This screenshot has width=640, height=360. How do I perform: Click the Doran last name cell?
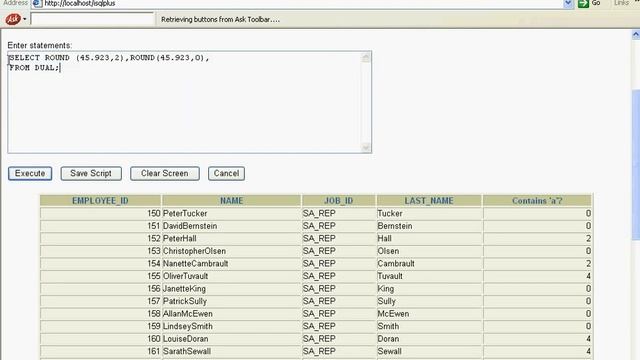click(x=429, y=339)
